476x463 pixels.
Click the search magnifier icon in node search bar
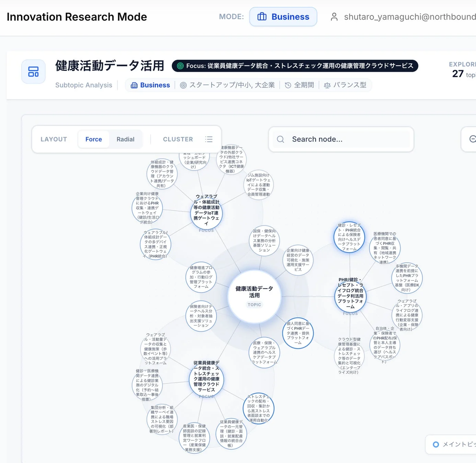coord(280,139)
